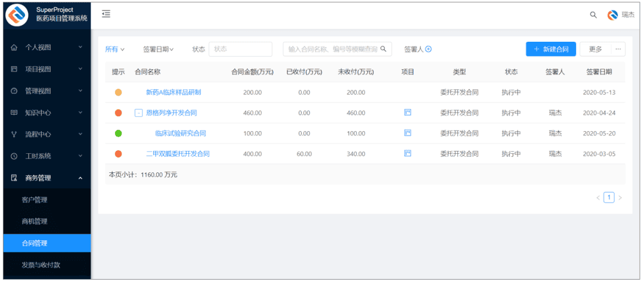Click the search icon in contract query box
This screenshot has height=282, width=644.
point(383,49)
